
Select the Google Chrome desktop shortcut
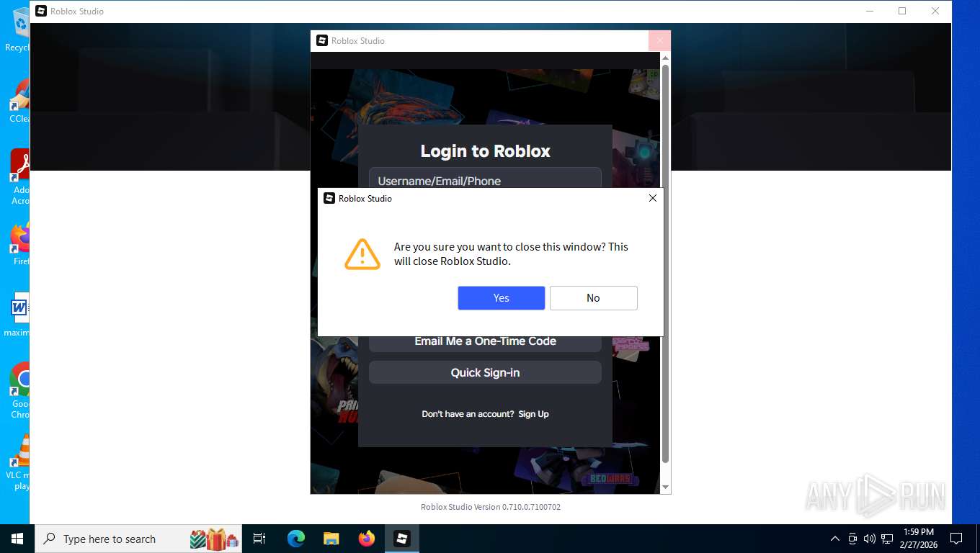tap(20, 390)
